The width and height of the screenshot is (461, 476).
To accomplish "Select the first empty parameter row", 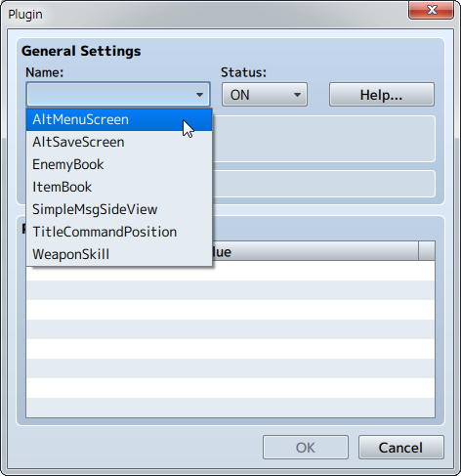I will point(230,271).
